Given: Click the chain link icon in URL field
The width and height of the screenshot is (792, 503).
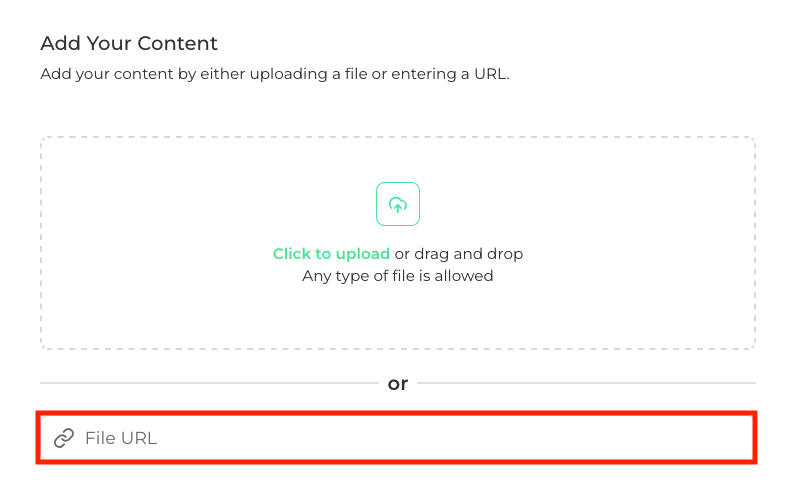Looking at the screenshot, I should coord(64,438).
